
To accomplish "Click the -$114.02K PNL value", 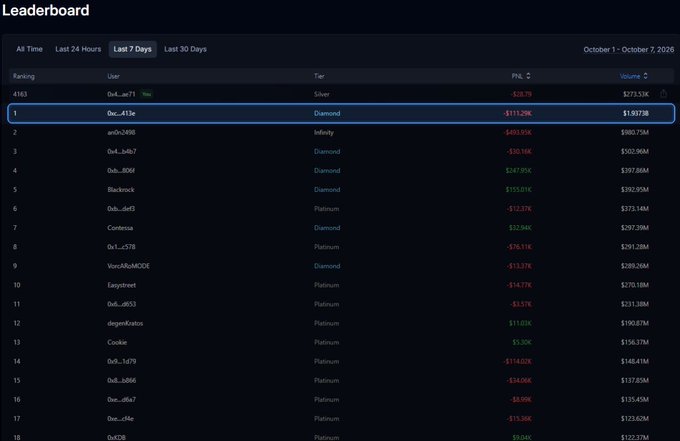I will point(517,361).
